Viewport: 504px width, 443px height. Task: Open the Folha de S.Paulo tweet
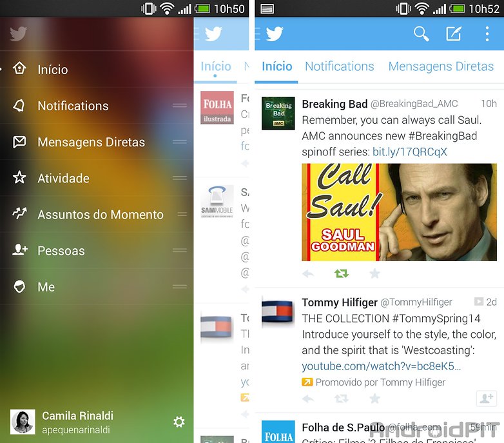tap(379, 429)
